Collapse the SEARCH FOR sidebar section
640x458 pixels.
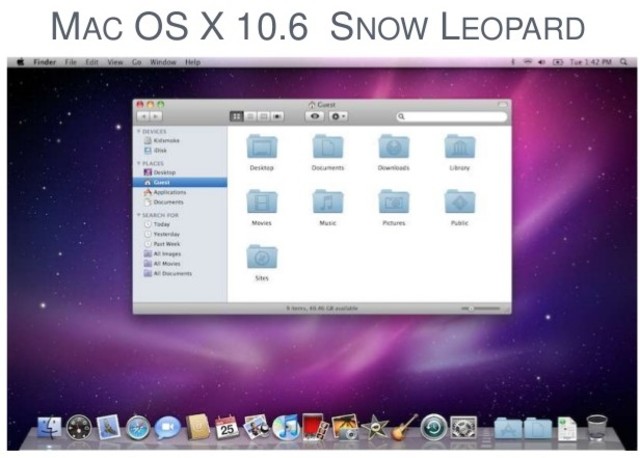[x=139, y=215]
